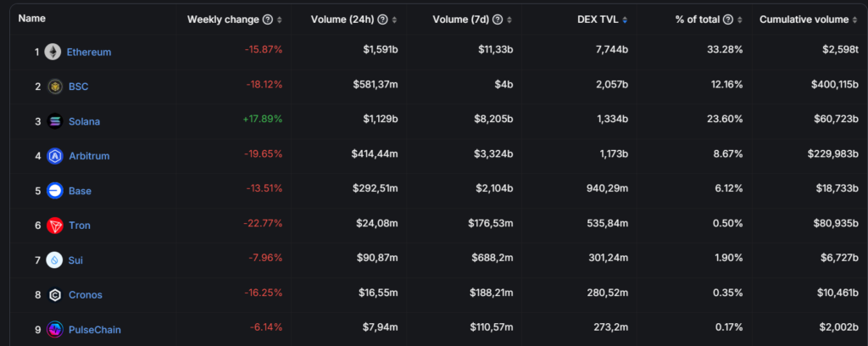
Task: Click the Solana chain logo icon
Action: [55, 121]
